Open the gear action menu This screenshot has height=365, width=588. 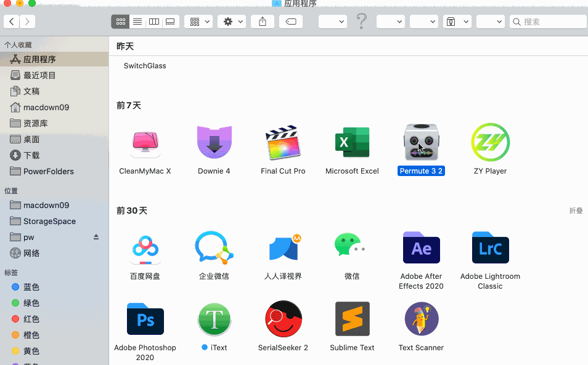tap(232, 22)
